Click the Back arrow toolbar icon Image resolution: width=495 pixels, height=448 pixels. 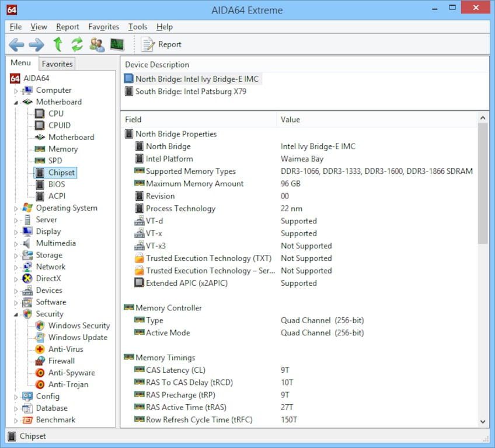coord(16,44)
